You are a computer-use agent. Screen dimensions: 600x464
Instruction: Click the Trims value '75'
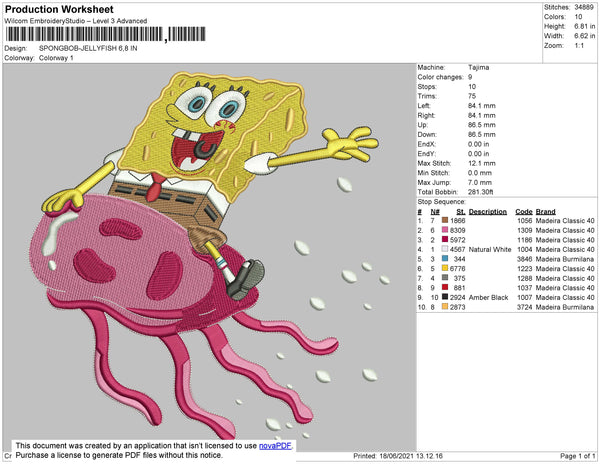click(x=472, y=96)
